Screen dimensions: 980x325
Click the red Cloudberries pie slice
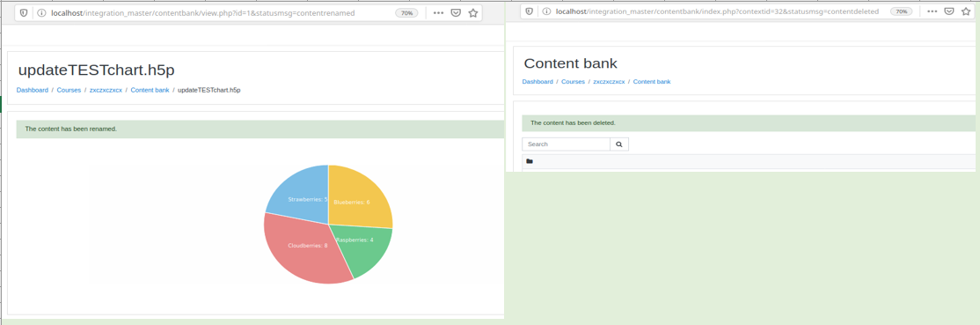tap(300, 250)
